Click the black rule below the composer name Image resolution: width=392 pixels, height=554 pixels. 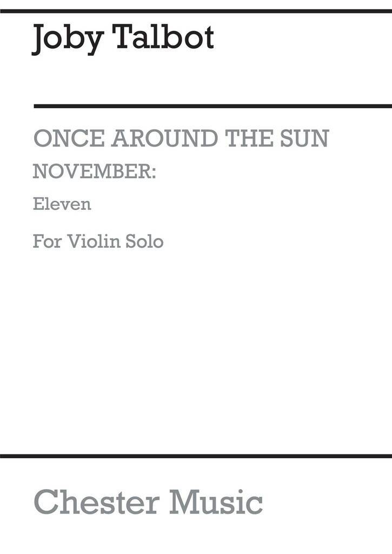(212, 105)
